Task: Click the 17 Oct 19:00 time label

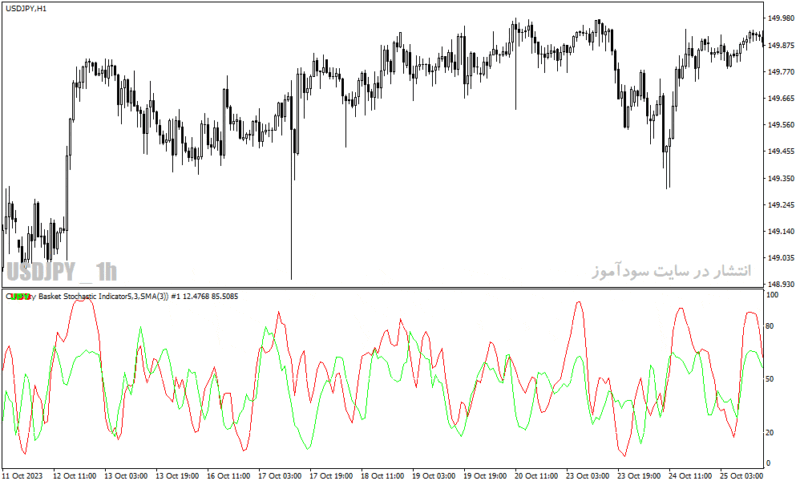Action: click(331, 476)
